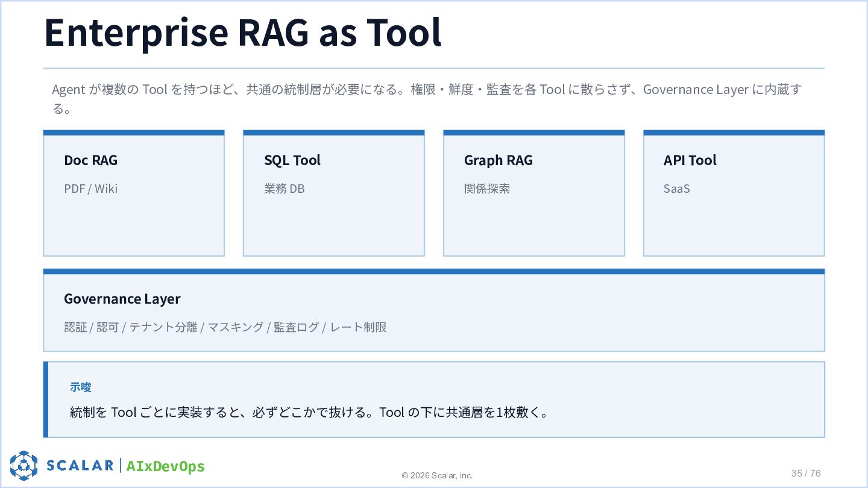The width and height of the screenshot is (868, 488).
Task: Click the © 2026 Scalar, inc. copyright
Action: [438, 475]
